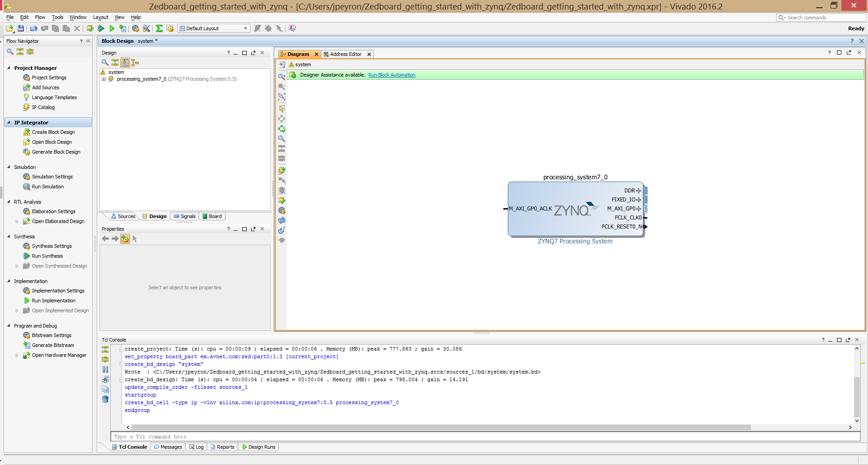
Task: Click the green Run Implementation arrow in toolbar
Action: pyautogui.click(x=112, y=28)
